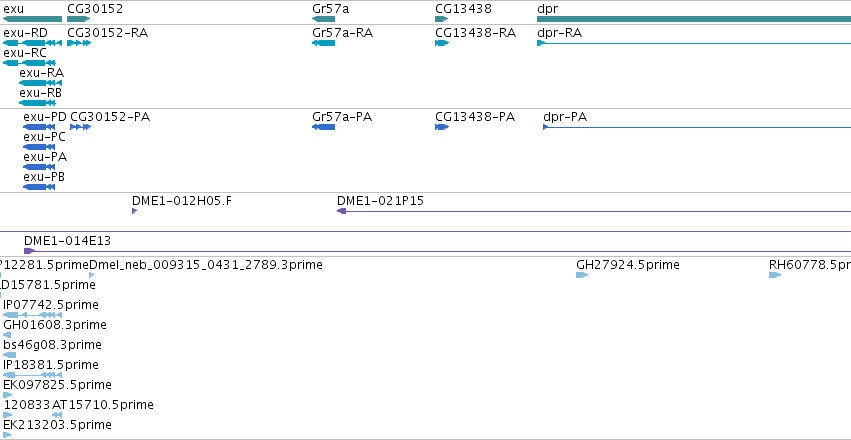Screen dimensions: 851x440
Task: Click the exu gene label
Action: [x=14, y=9]
